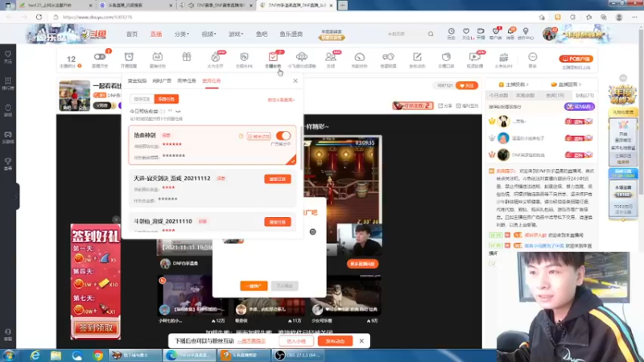Image resolution: width=644 pixels, height=362 pixels.
Task: Open the two-people icon in streamer toolbar
Action: tap(331, 56)
